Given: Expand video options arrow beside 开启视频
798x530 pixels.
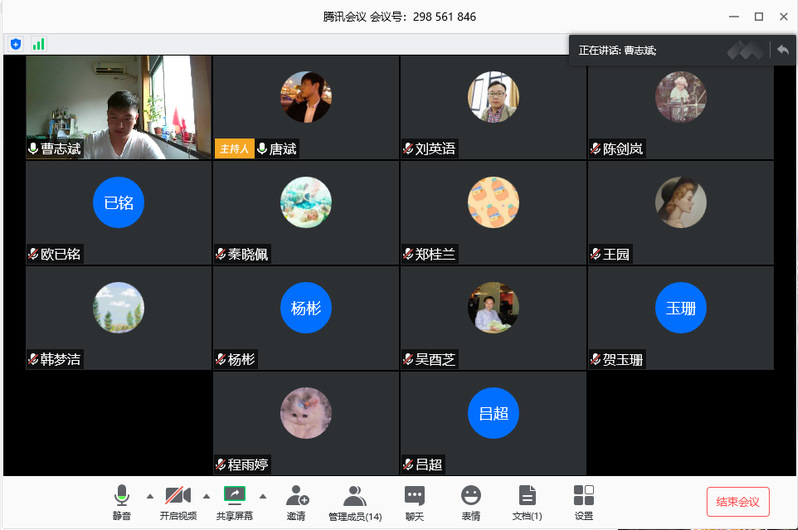Looking at the screenshot, I should point(207,496).
